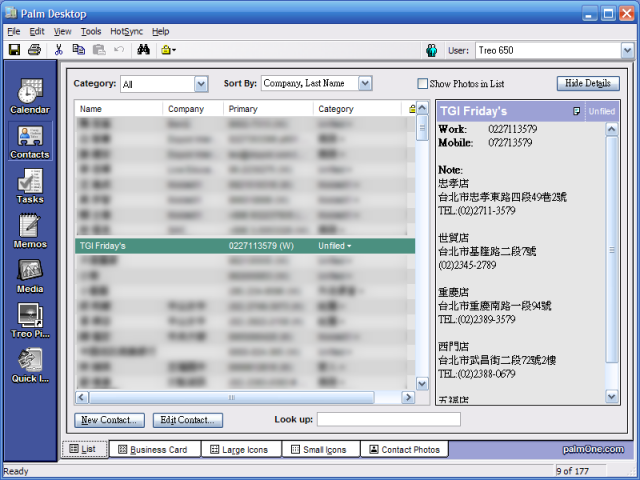Open Memos in the sidebar
The width and height of the screenshot is (640, 480).
pos(30,231)
